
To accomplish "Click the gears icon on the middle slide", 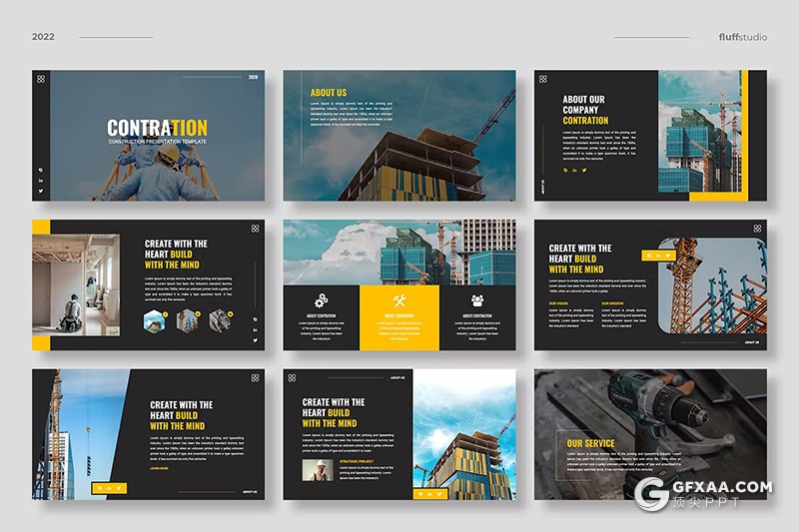I will (x=321, y=299).
